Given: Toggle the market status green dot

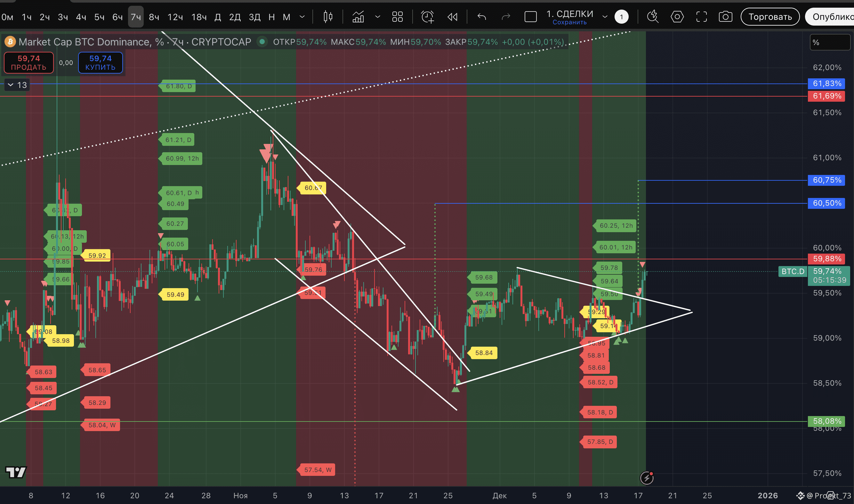Looking at the screenshot, I should [x=262, y=42].
